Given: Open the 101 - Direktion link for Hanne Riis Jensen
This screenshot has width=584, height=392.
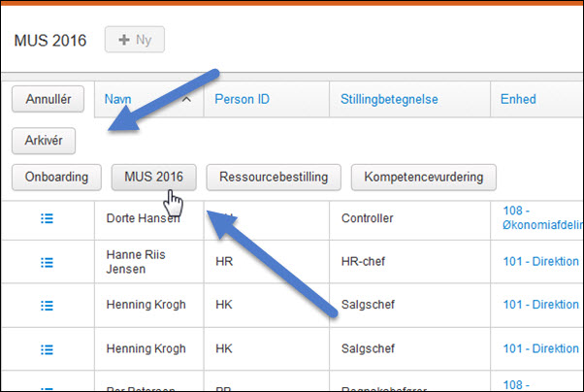Looking at the screenshot, I should coord(540,262).
